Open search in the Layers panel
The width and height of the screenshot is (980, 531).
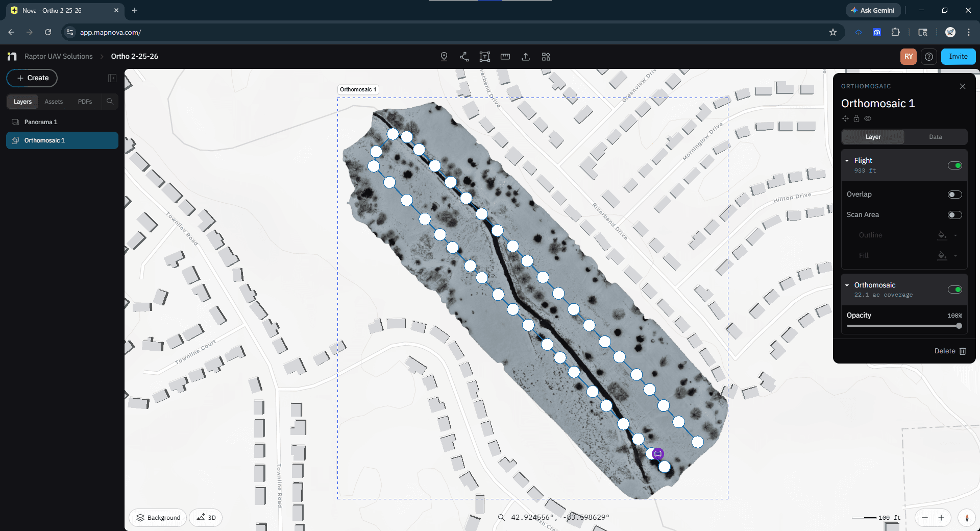click(x=109, y=102)
